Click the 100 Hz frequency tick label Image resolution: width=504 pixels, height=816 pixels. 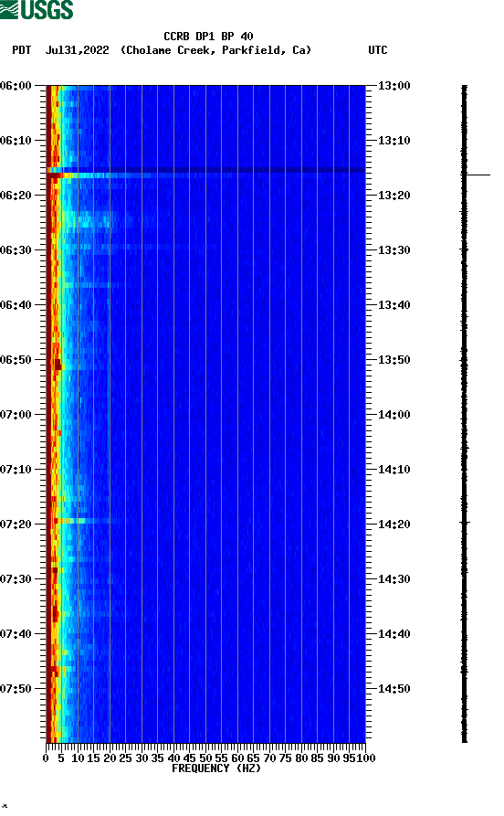(x=365, y=758)
